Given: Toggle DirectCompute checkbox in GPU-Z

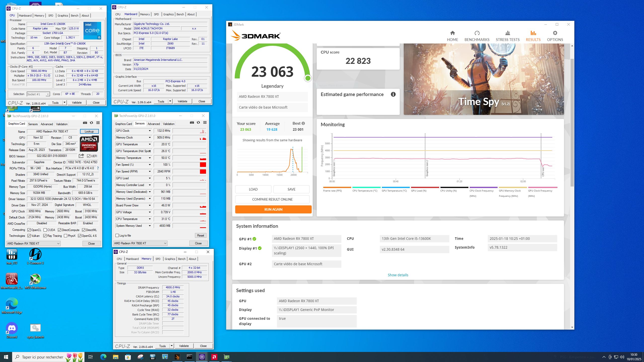Looking at the screenshot, I should tap(59, 230).
